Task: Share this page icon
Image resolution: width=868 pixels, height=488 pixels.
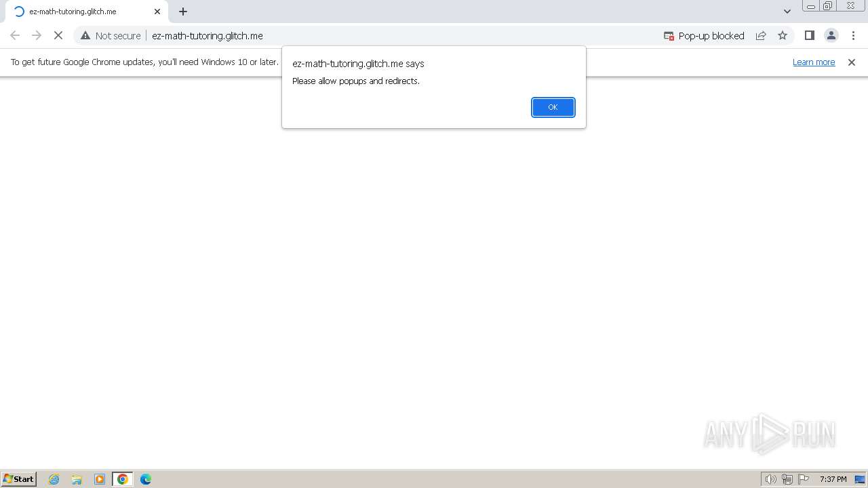Action: click(x=761, y=35)
